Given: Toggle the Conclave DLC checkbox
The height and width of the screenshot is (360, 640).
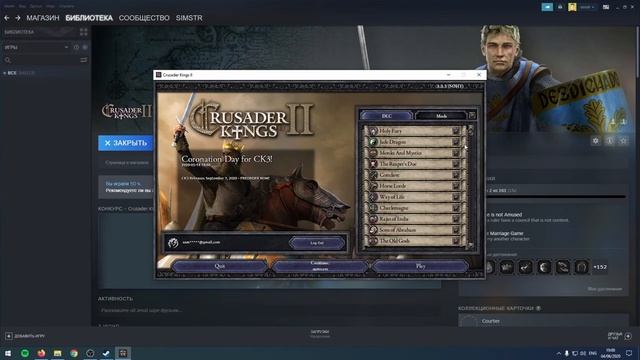Looking at the screenshot, I should pyautogui.click(x=456, y=175).
